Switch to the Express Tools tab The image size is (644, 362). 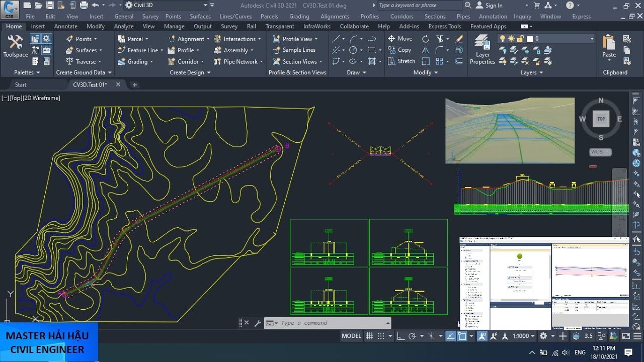445,26
